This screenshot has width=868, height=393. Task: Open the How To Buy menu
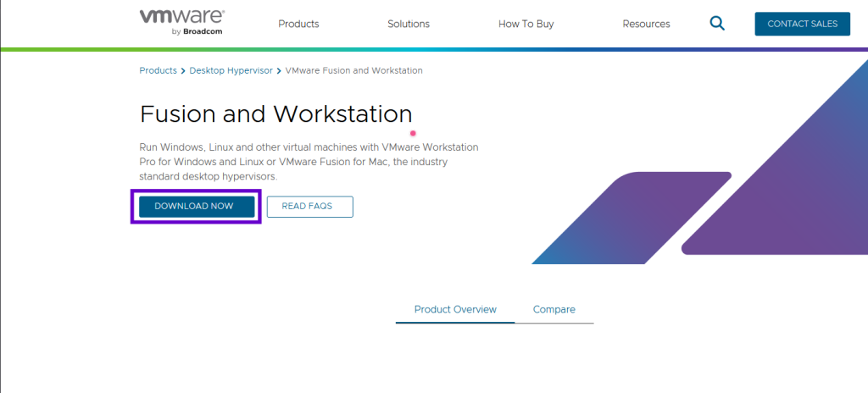pyautogui.click(x=526, y=24)
